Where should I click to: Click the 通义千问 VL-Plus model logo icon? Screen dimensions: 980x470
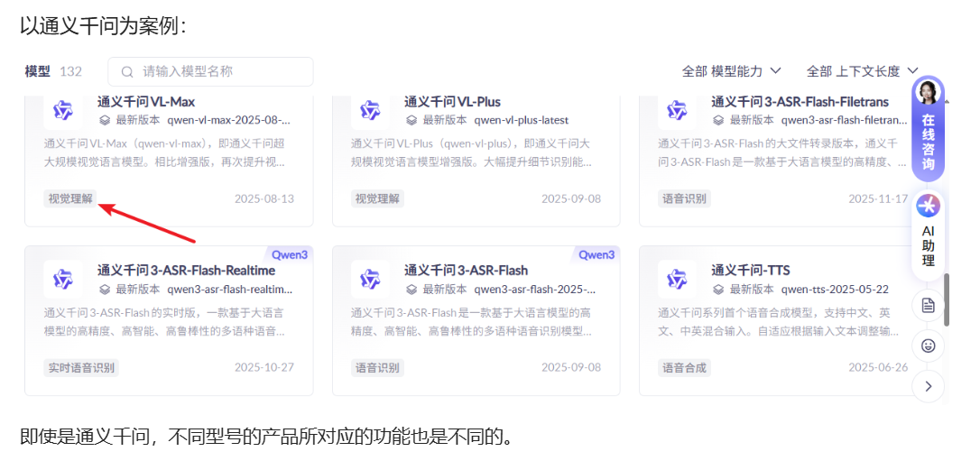click(x=370, y=111)
